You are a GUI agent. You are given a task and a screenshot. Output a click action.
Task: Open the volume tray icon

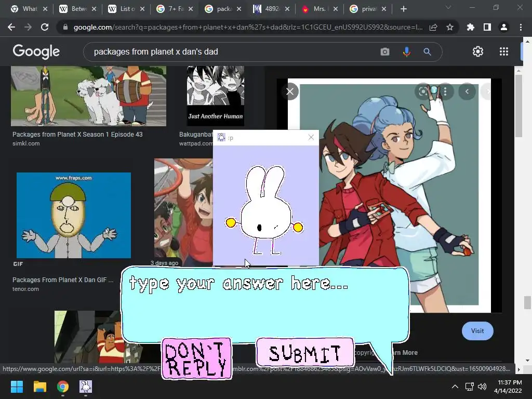[x=482, y=387]
